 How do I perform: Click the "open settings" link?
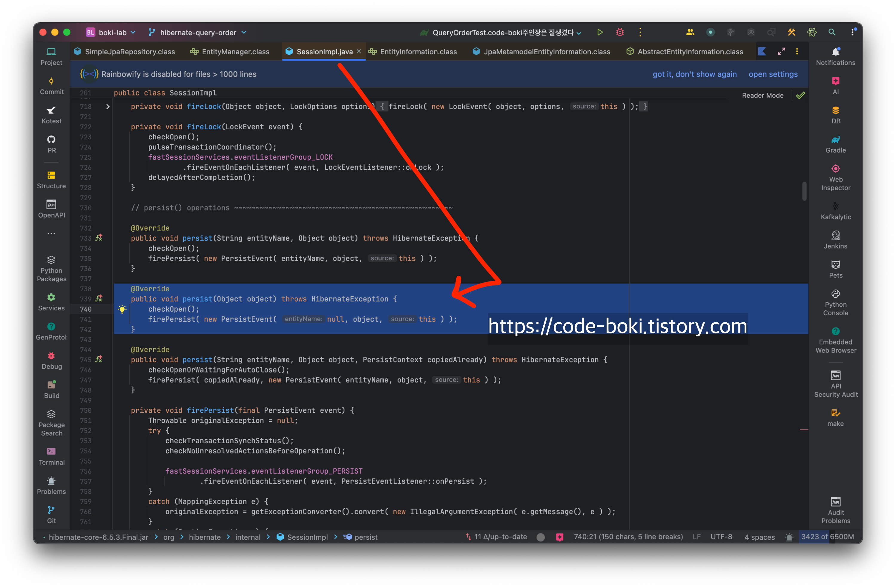point(773,74)
